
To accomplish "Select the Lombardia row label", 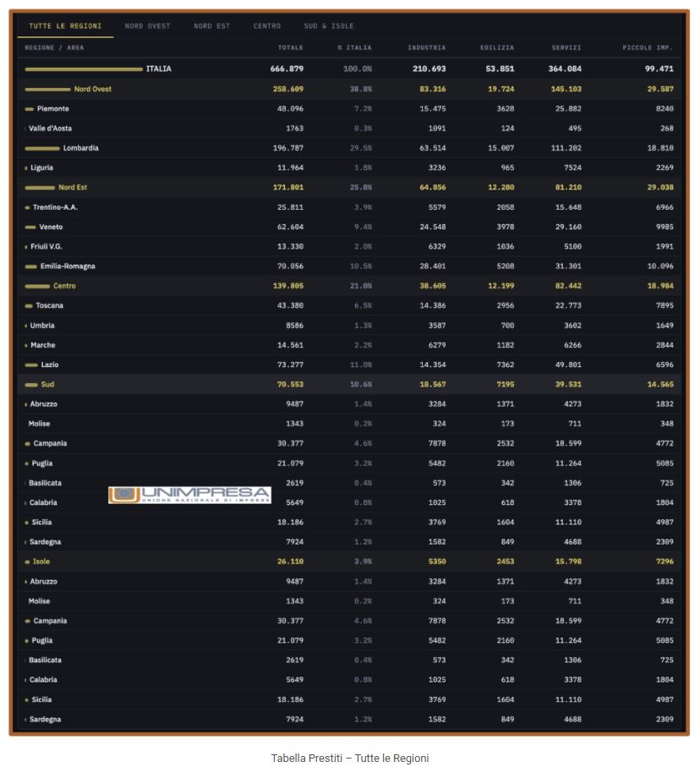I will pyautogui.click(x=80, y=148).
